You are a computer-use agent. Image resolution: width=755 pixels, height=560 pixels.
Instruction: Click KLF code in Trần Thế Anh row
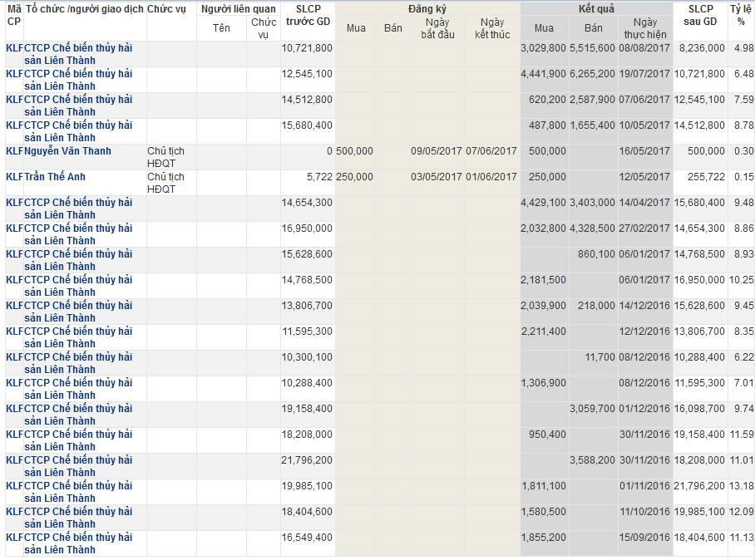[14, 177]
